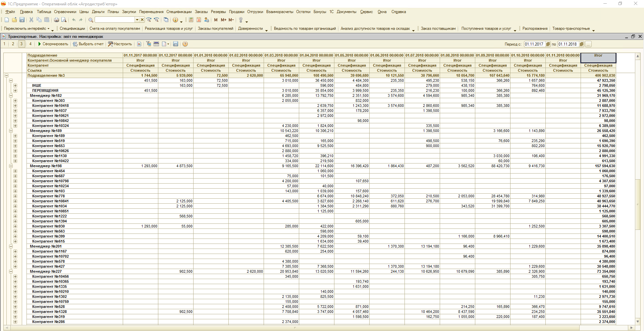This screenshot has width=644, height=331.
Task: Click the Save floppy disk icon in main toolbar
Action: tap(22, 20)
